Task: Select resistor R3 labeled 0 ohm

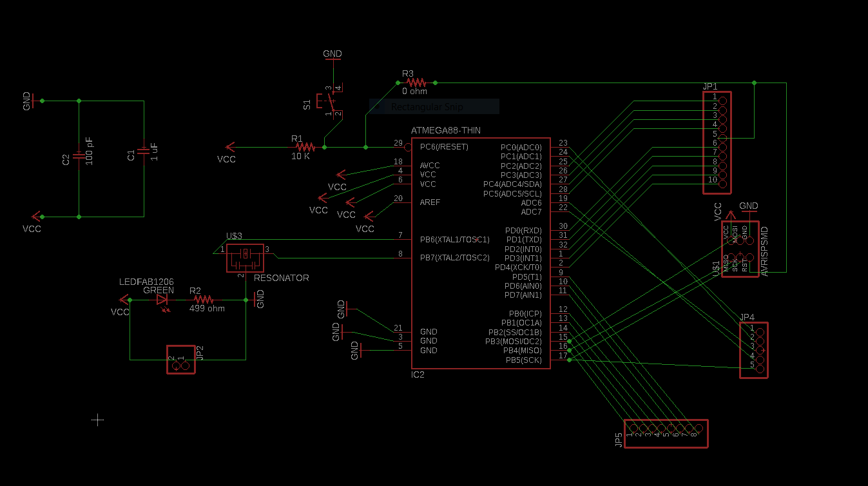Action: point(416,83)
